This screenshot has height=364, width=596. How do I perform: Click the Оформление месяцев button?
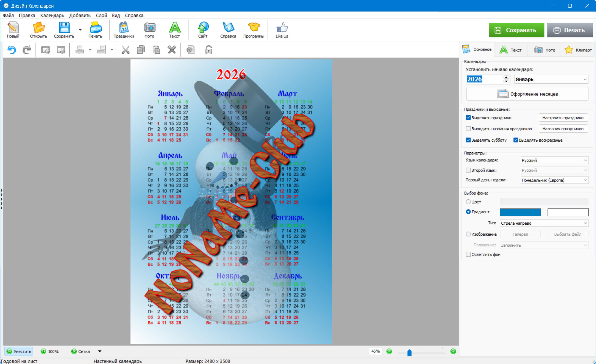point(527,94)
